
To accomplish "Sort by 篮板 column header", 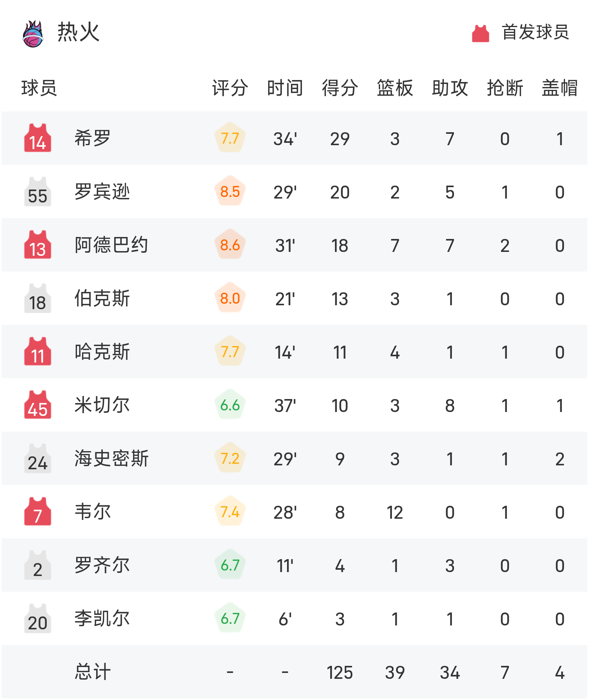I will [x=395, y=88].
